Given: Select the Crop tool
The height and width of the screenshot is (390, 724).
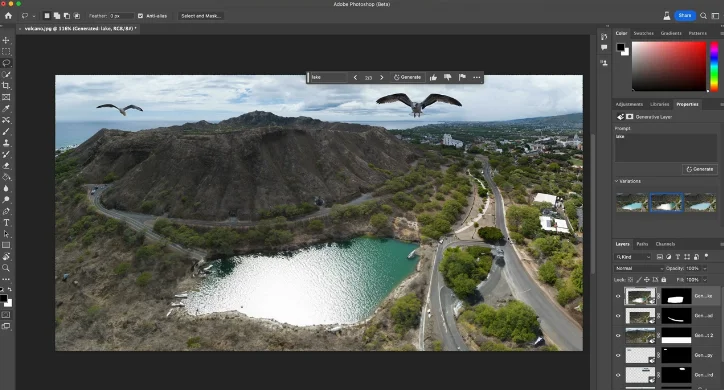Looking at the screenshot, I should [6, 86].
